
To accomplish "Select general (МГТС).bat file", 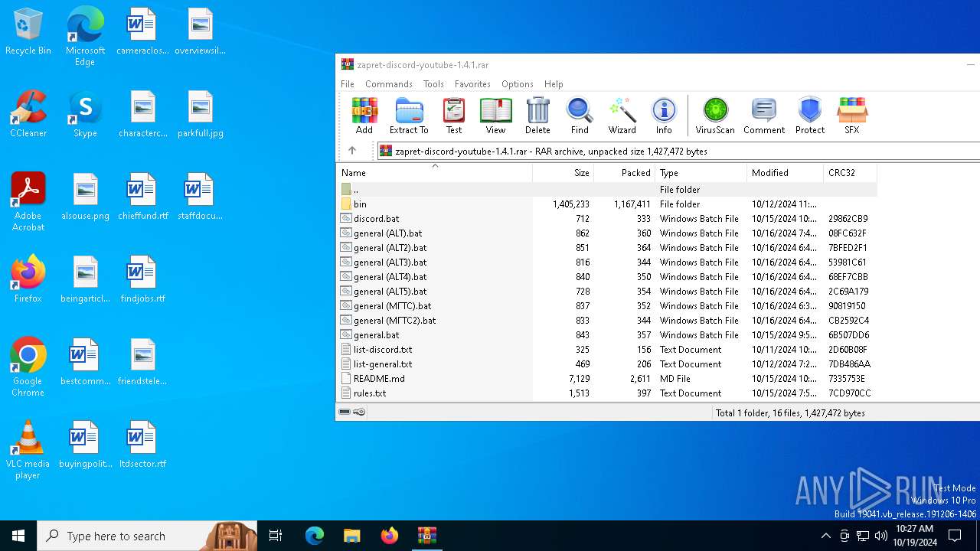I will tap(606, 306).
